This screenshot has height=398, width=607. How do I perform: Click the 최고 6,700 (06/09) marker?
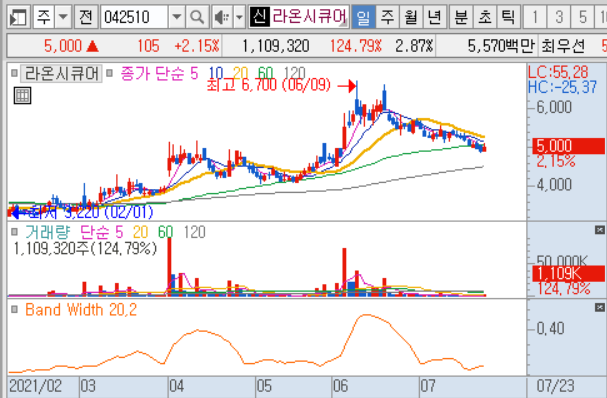click(x=268, y=85)
